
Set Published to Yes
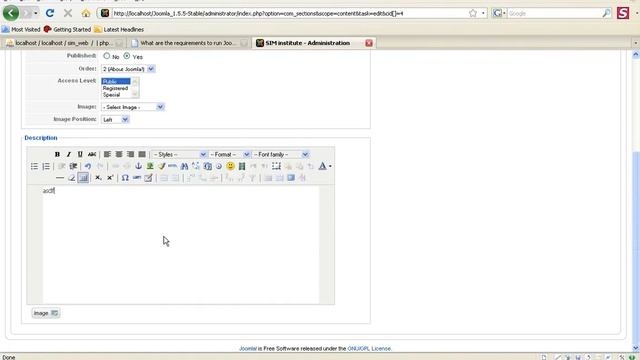click(x=127, y=56)
